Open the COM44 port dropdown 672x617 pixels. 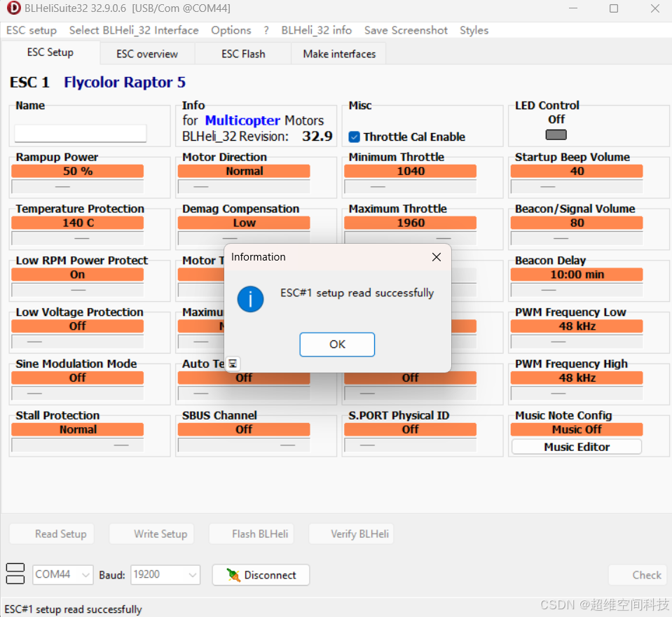point(63,574)
